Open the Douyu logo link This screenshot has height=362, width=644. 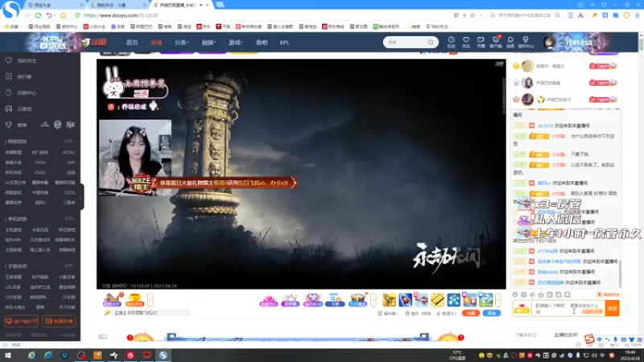[94, 42]
